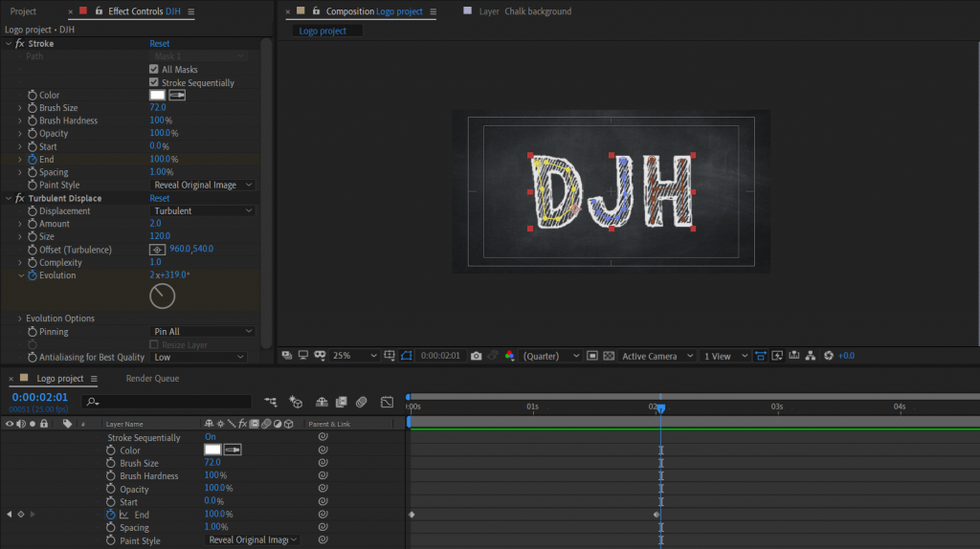Click the Show Channel color management icon
This screenshot has height=549, width=980.
pyautogui.click(x=509, y=356)
